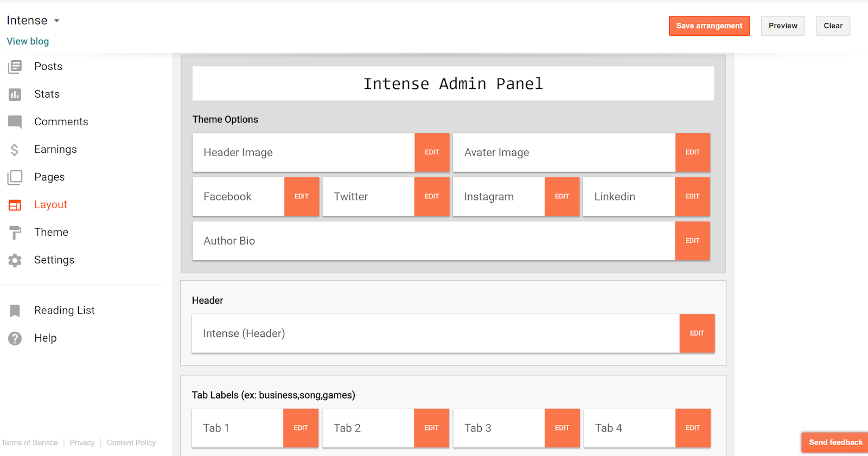The height and width of the screenshot is (456, 868).
Task: Click the Preview button
Action: [783, 26]
